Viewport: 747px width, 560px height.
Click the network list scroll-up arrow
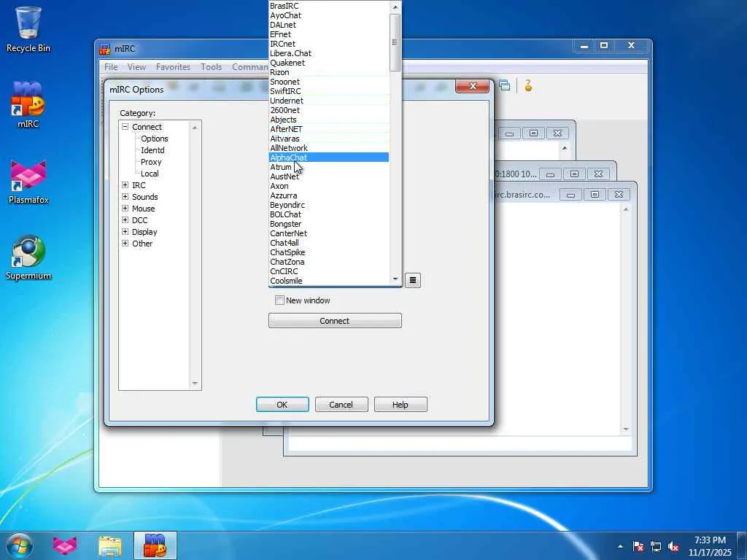coord(395,7)
